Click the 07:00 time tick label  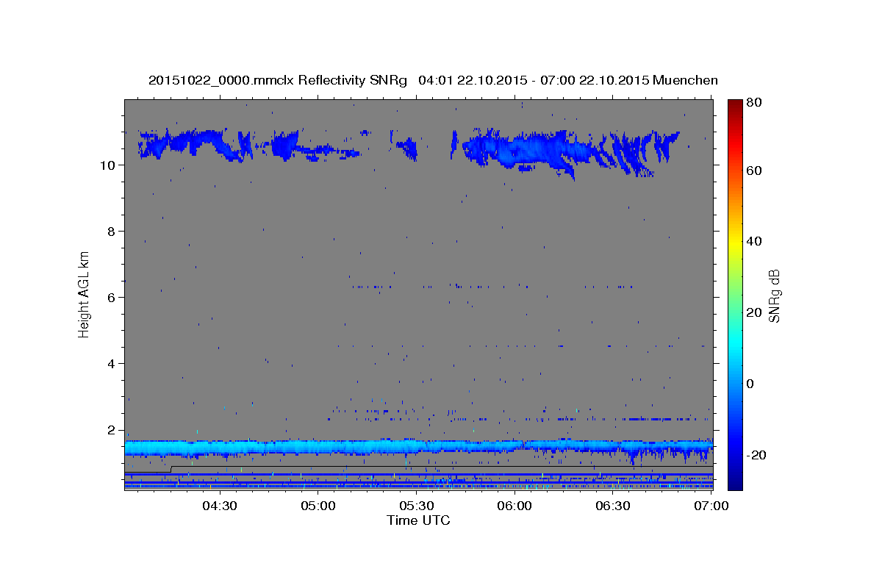click(x=711, y=506)
